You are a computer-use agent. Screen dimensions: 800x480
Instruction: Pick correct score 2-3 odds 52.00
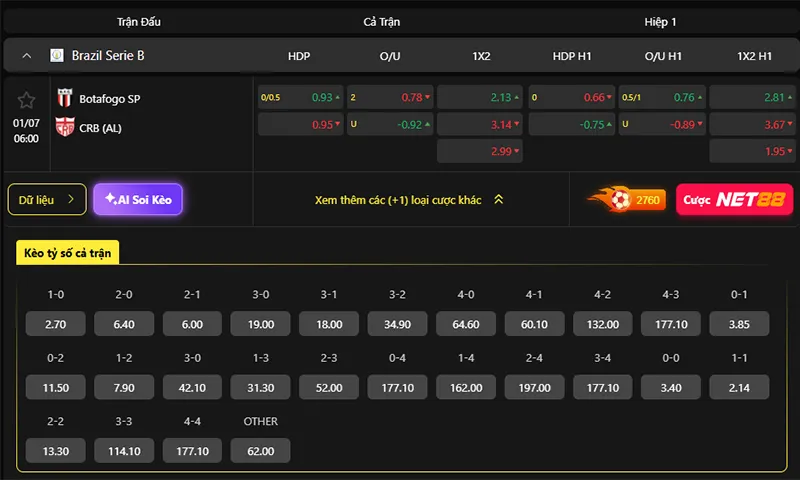tap(329, 388)
